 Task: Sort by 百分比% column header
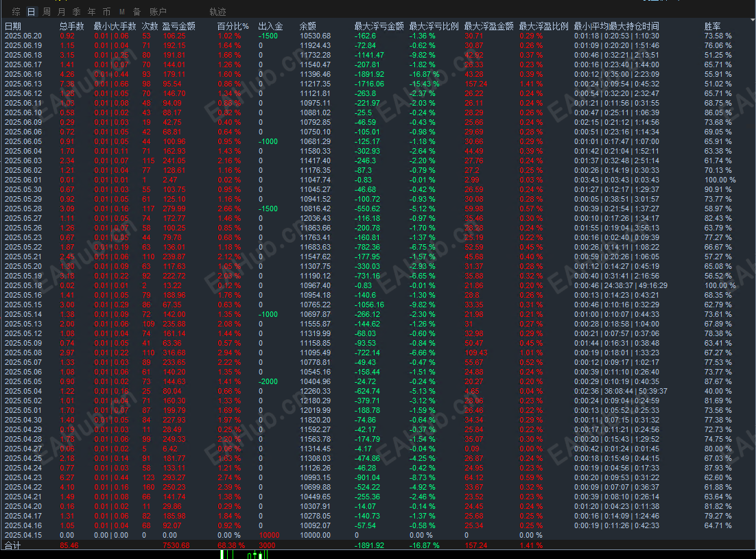click(x=233, y=26)
